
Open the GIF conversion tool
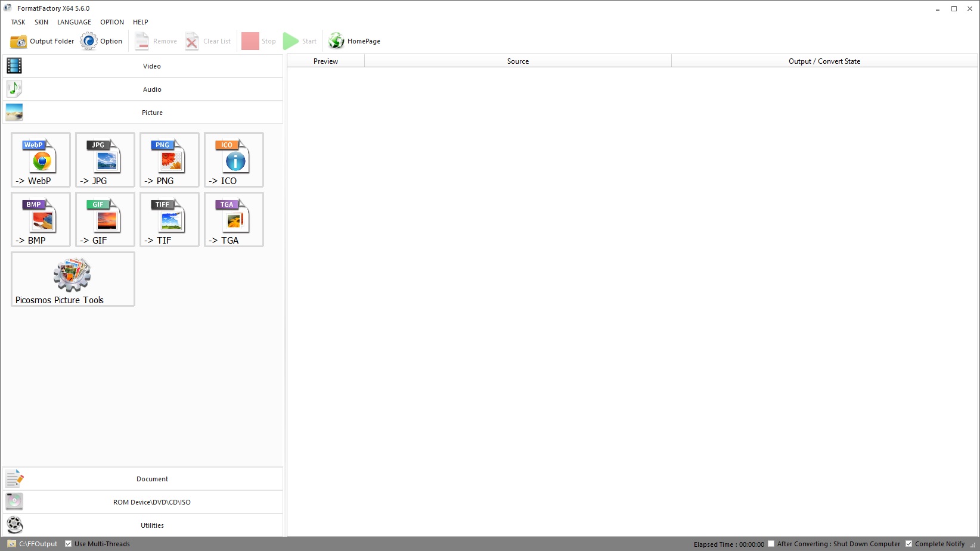click(105, 219)
